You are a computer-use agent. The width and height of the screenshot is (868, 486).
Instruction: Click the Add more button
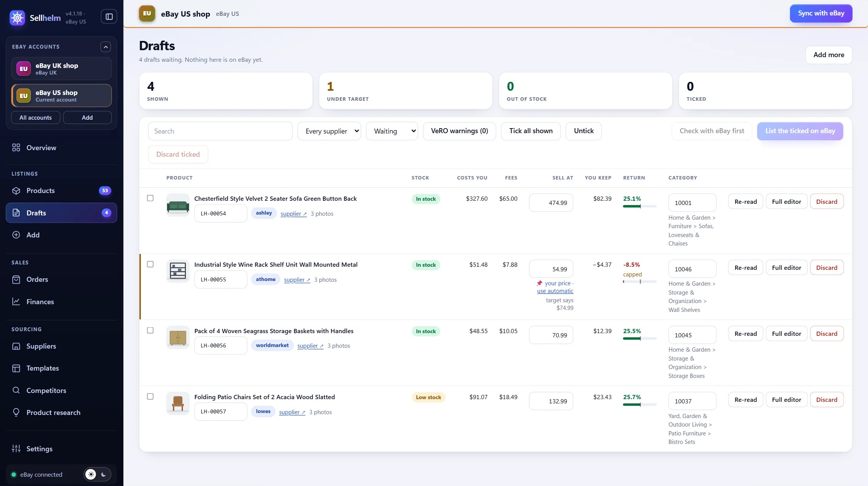(829, 55)
